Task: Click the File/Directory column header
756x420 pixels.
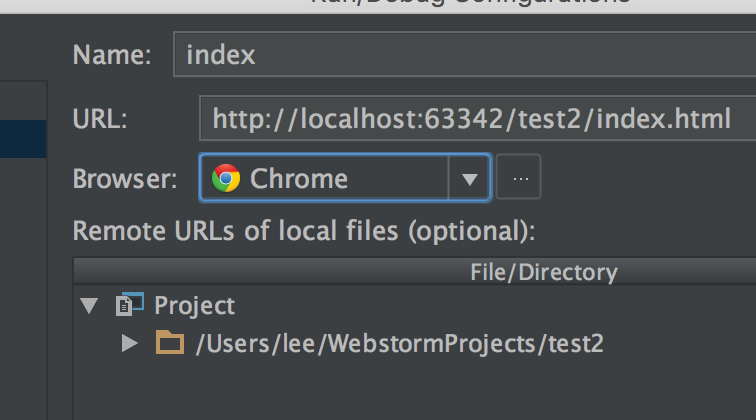Action: pos(543,272)
